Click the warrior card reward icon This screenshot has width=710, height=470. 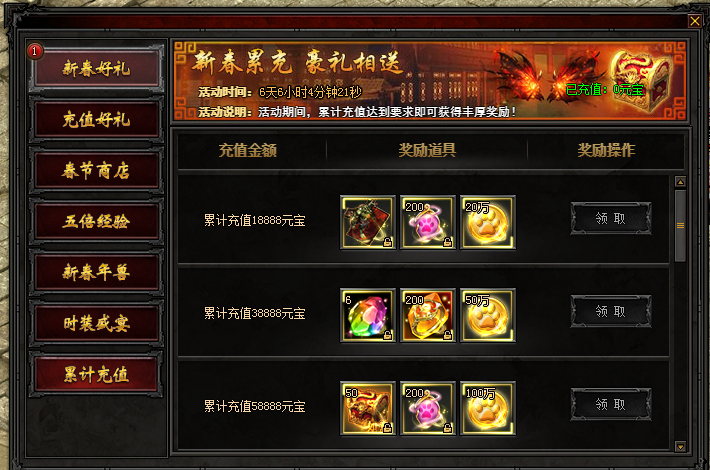coord(368,222)
